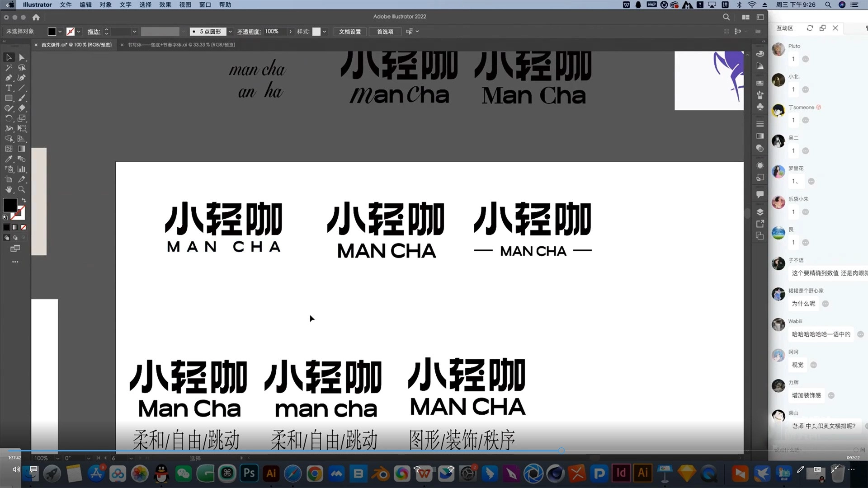868x488 pixels.
Task: Open the 窗口 menu in the menu bar
Action: tap(204, 5)
